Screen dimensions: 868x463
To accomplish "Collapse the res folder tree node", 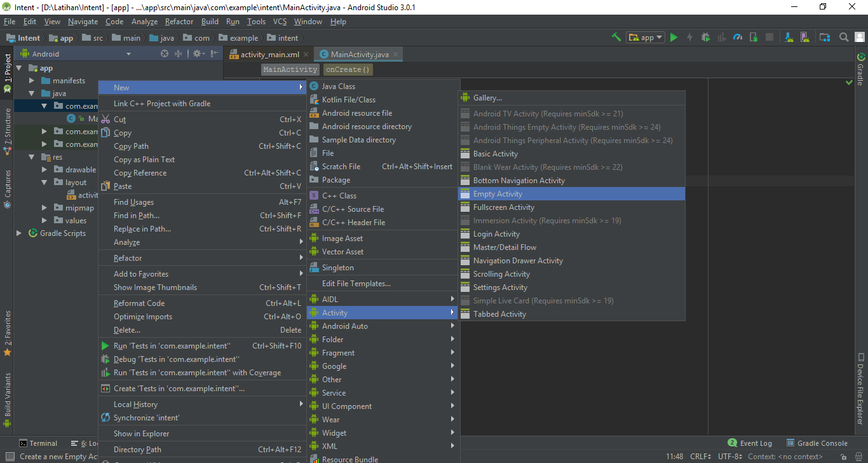I will [x=32, y=157].
